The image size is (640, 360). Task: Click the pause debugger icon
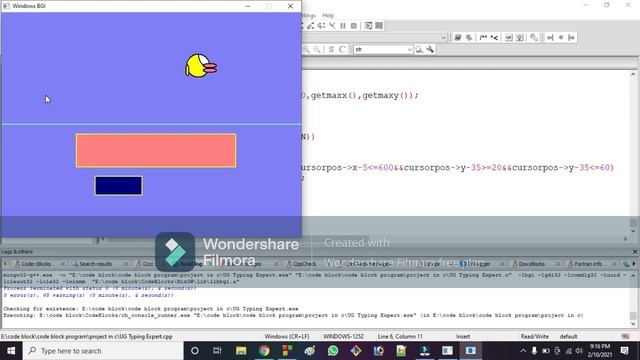click(x=343, y=26)
